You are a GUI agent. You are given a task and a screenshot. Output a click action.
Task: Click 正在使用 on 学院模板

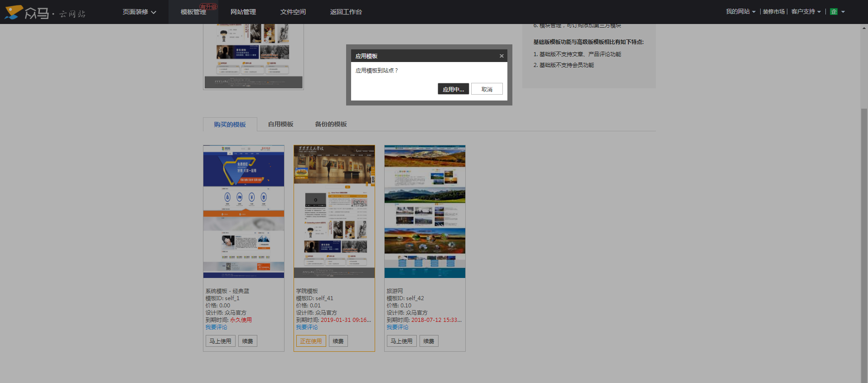tap(311, 341)
